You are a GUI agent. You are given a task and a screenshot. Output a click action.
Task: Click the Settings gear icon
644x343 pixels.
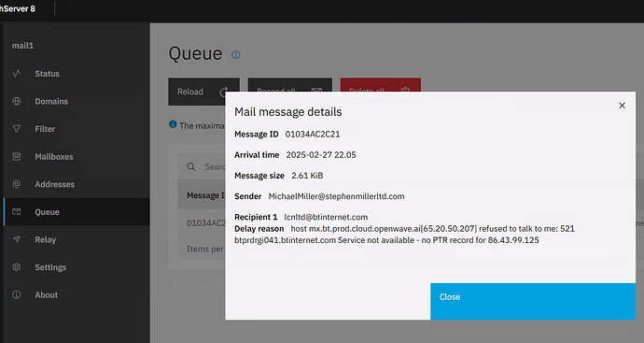tap(17, 267)
